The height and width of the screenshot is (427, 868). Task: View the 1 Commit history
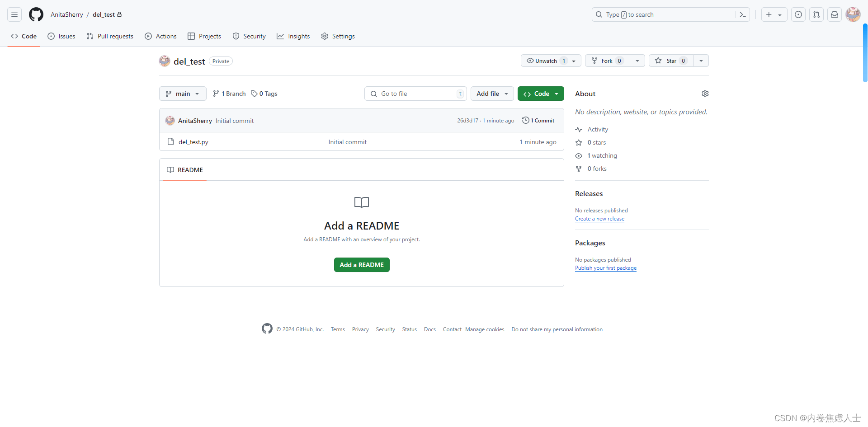(x=538, y=121)
